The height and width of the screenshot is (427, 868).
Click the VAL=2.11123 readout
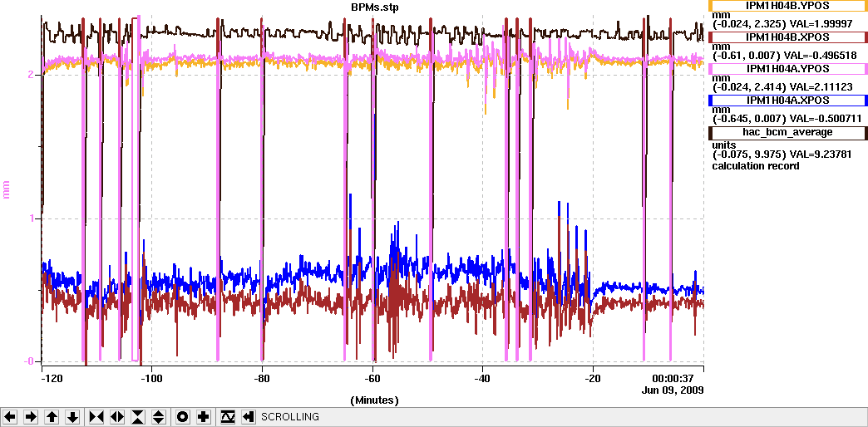point(821,87)
